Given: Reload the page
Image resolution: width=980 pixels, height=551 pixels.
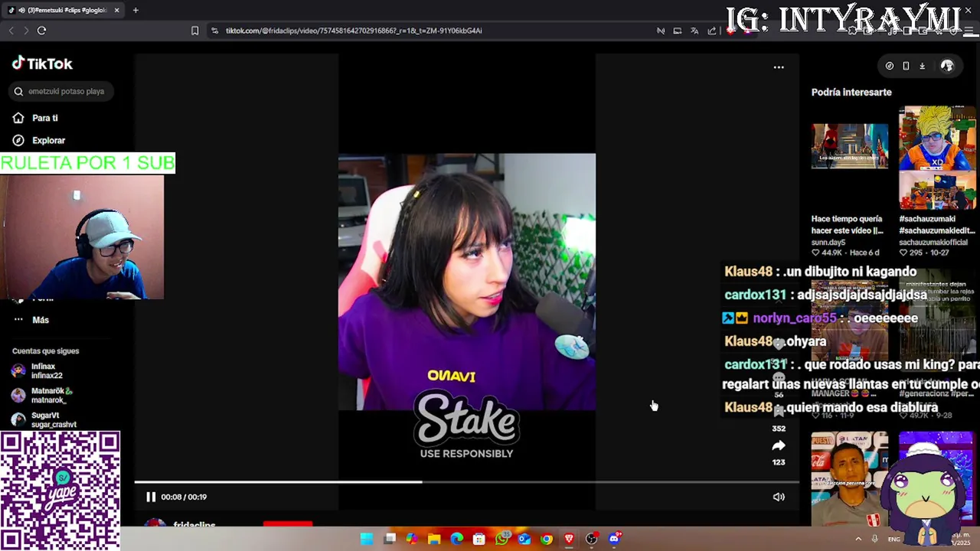Looking at the screenshot, I should click(x=42, y=31).
